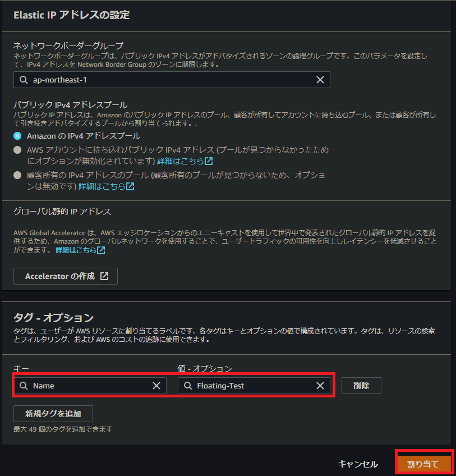456x476 pixels.
Task: Click 新規タグを追加 button
Action: pyautogui.click(x=53, y=414)
